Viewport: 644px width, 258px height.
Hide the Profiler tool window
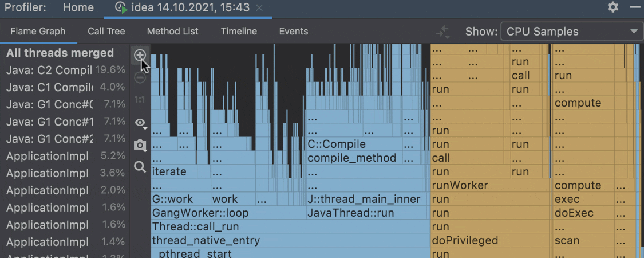pyautogui.click(x=635, y=7)
